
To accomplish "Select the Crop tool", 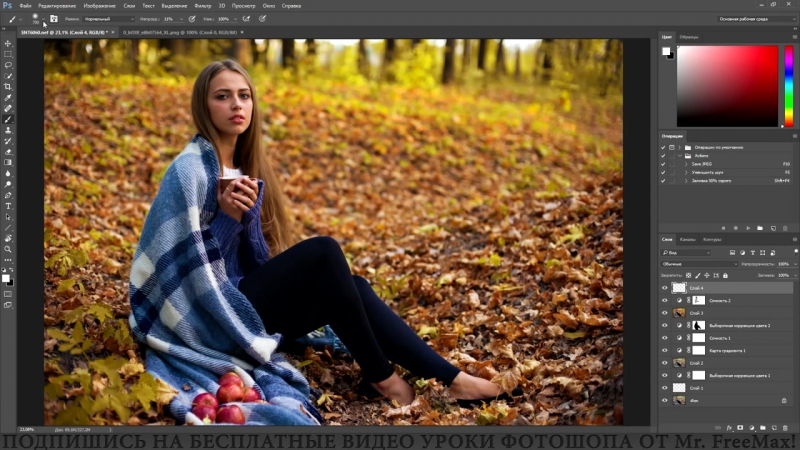I will click(x=8, y=87).
